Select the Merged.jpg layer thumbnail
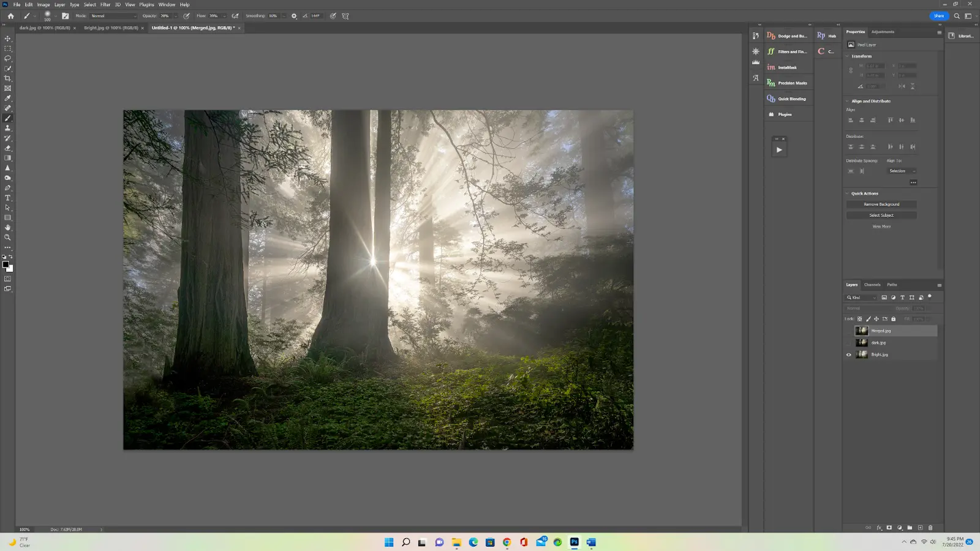 (x=861, y=330)
